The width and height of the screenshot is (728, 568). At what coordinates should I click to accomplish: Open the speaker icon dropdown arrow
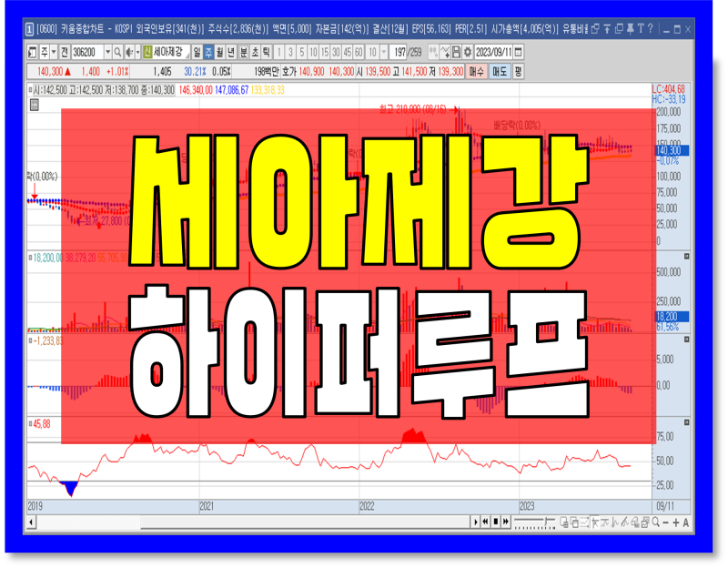(x=138, y=52)
